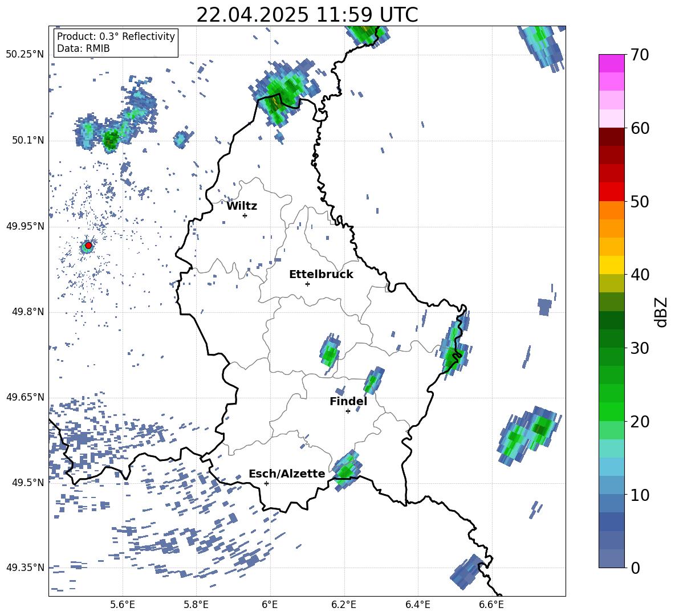Click the 'Wiltz' map label
This screenshot has width=675, height=616.
242,206
